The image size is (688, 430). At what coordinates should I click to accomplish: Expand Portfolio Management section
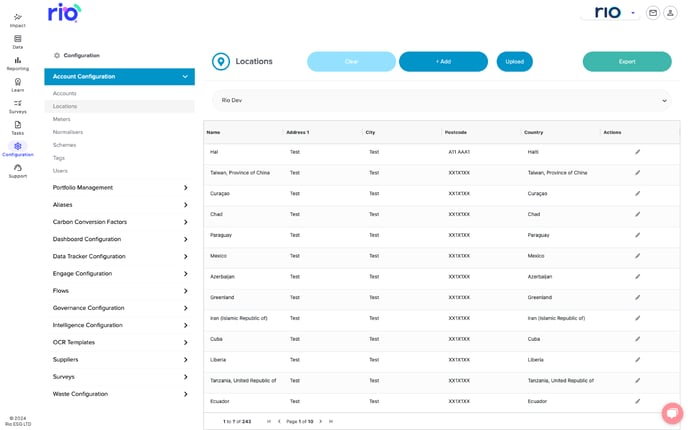click(x=119, y=187)
